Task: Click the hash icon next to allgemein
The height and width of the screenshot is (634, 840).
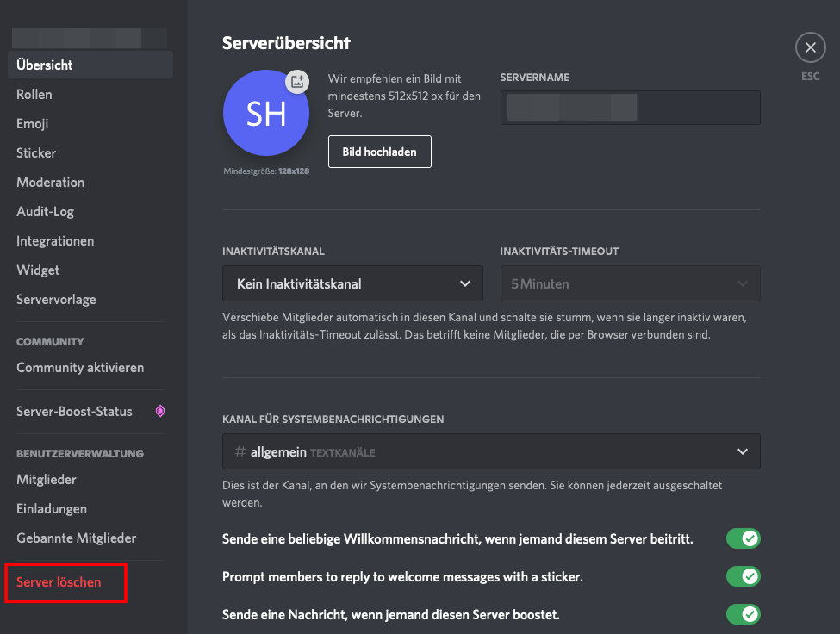Action: [240, 451]
